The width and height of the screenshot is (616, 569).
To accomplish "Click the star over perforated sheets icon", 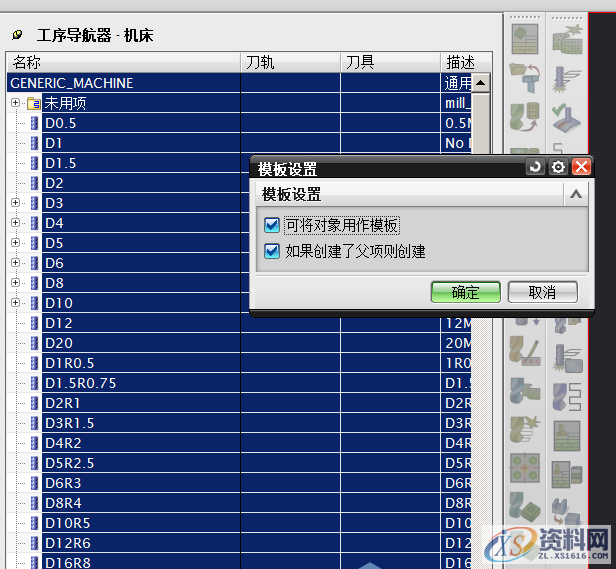I will 567,39.
